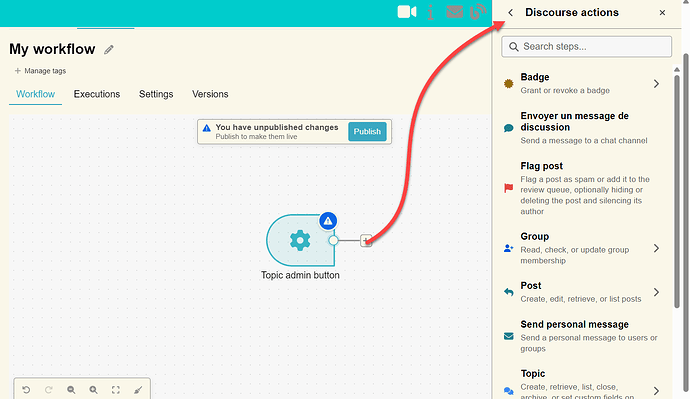
Task: Click the node output circle handle
Action: pyautogui.click(x=334, y=240)
